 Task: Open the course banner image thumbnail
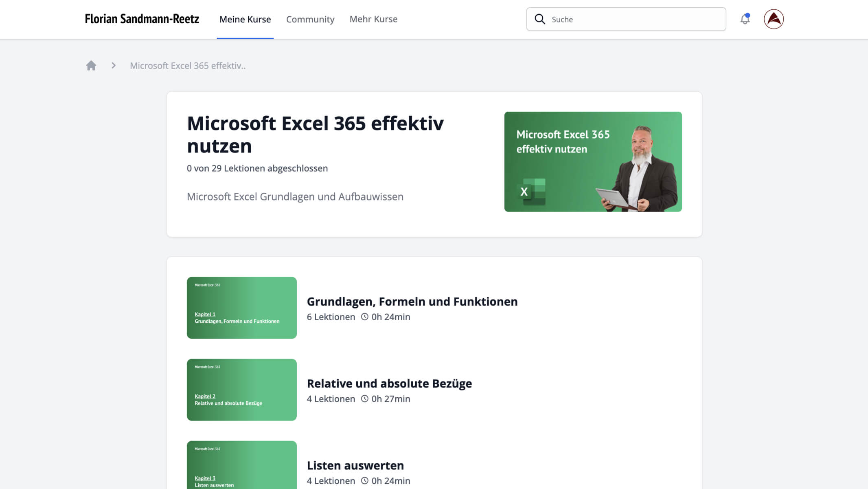tap(593, 162)
